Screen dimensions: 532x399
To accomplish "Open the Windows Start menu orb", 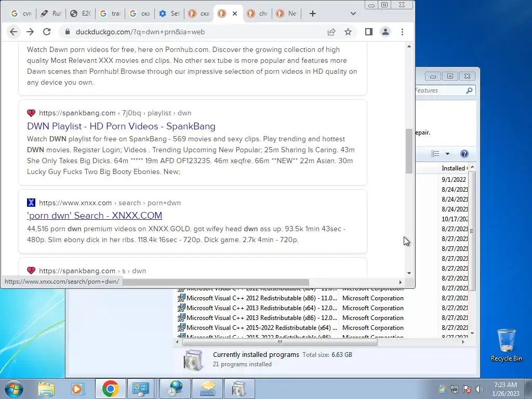I will coord(14,389).
